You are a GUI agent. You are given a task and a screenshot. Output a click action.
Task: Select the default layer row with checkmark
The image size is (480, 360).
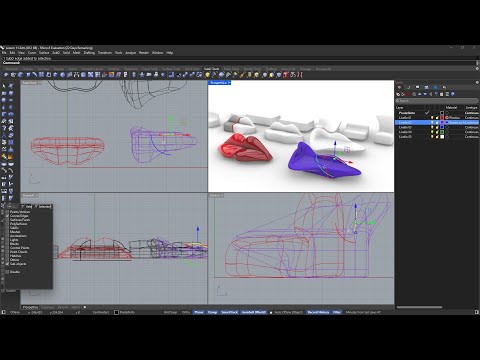coord(437,113)
